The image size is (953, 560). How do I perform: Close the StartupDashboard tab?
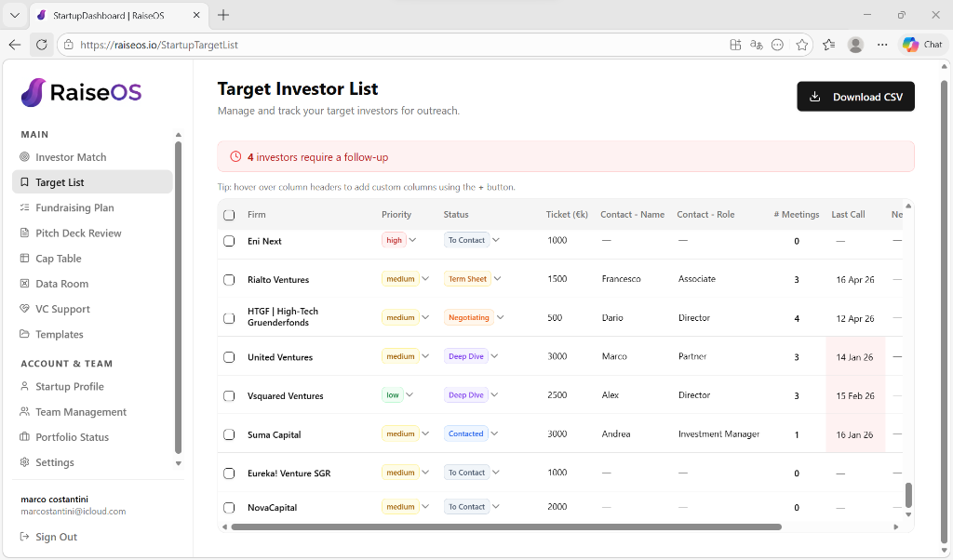pos(196,15)
